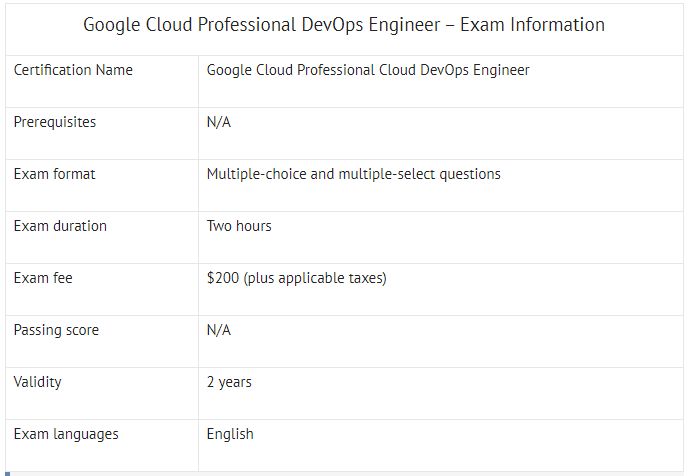The image size is (688, 476).
Task: Click the 'English' language value
Action: pos(230,434)
